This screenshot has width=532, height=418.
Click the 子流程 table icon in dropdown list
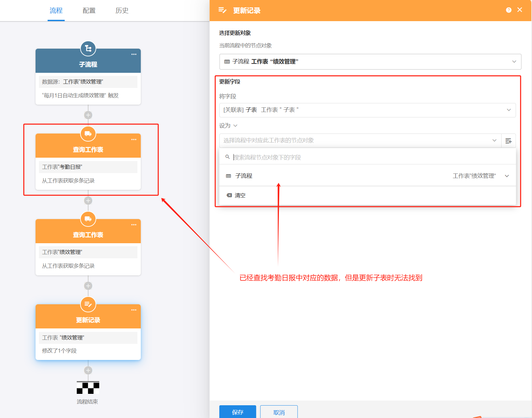(229, 176)
